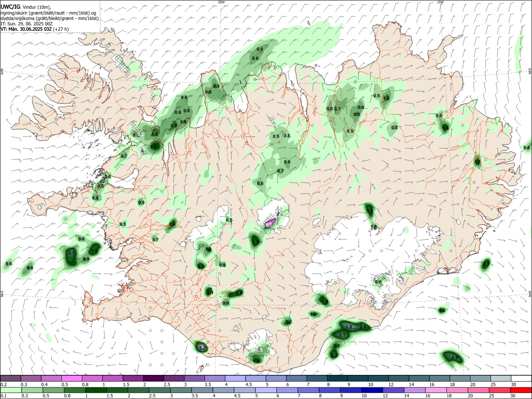Click the 2.4 value beside the 3.8 label
532x399 pixels.
[x=363, y=327]
